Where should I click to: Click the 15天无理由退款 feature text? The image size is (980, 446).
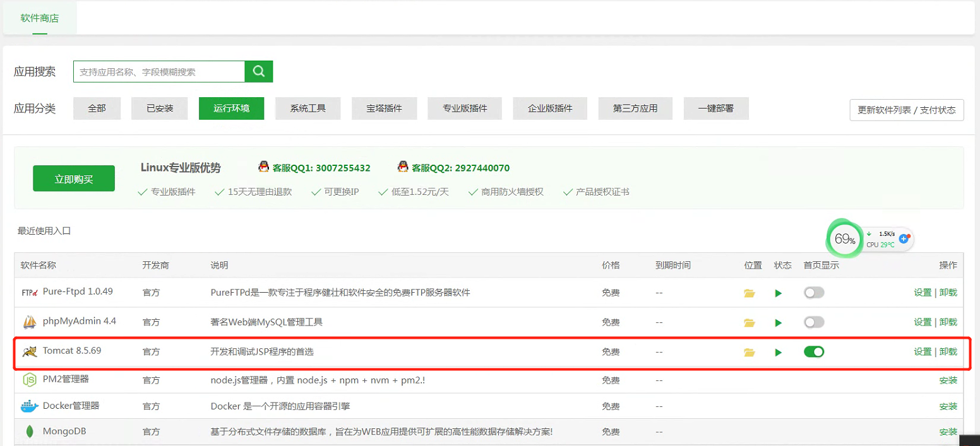tap(260, 192)
